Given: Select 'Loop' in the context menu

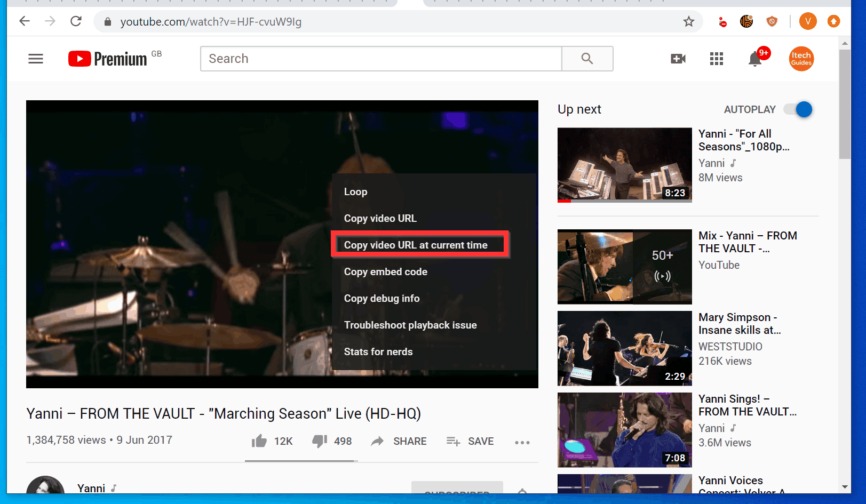Looking at the screenshot, I should tap(355, 191).
